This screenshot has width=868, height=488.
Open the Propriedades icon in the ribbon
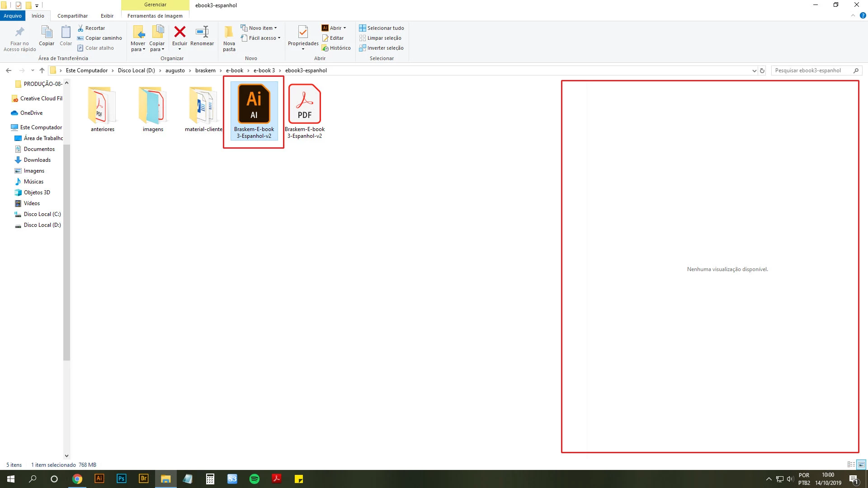(303, 32)
